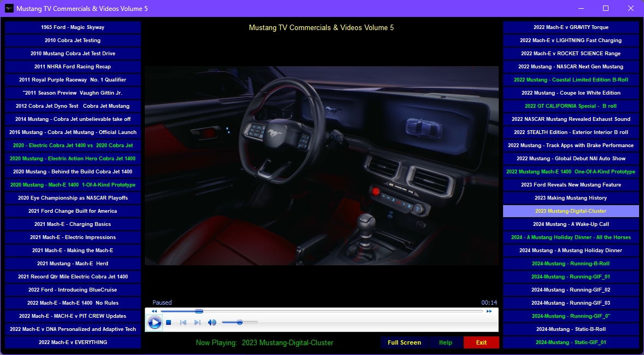
Task: Select '2011 Season Preview Vaughn Gittin Jr.'
Action: tap(73, 93)
